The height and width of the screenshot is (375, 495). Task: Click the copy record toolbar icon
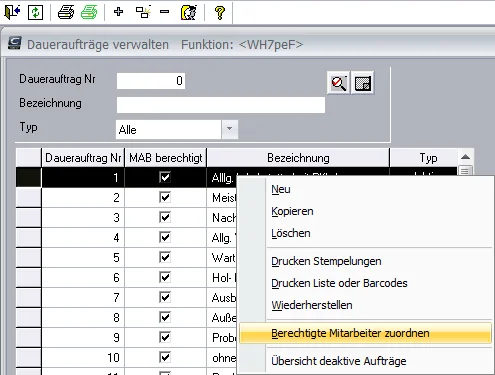pos(143,12)
